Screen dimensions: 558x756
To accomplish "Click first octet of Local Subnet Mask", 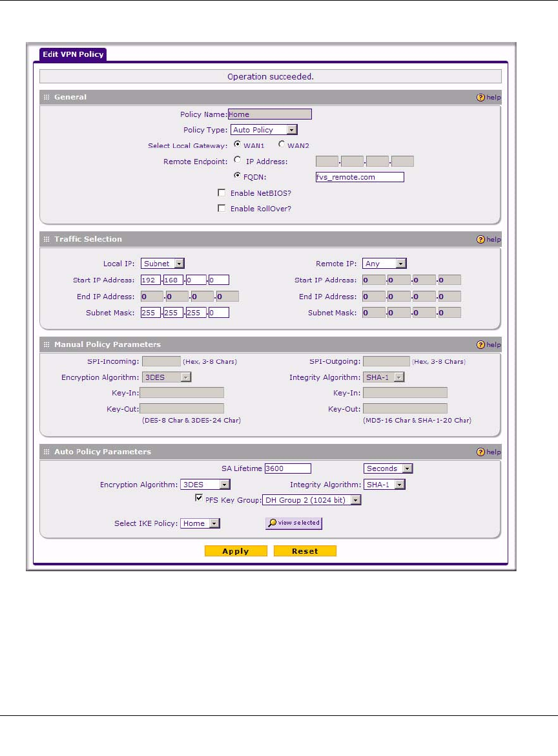I will click(x=151, y=313).
